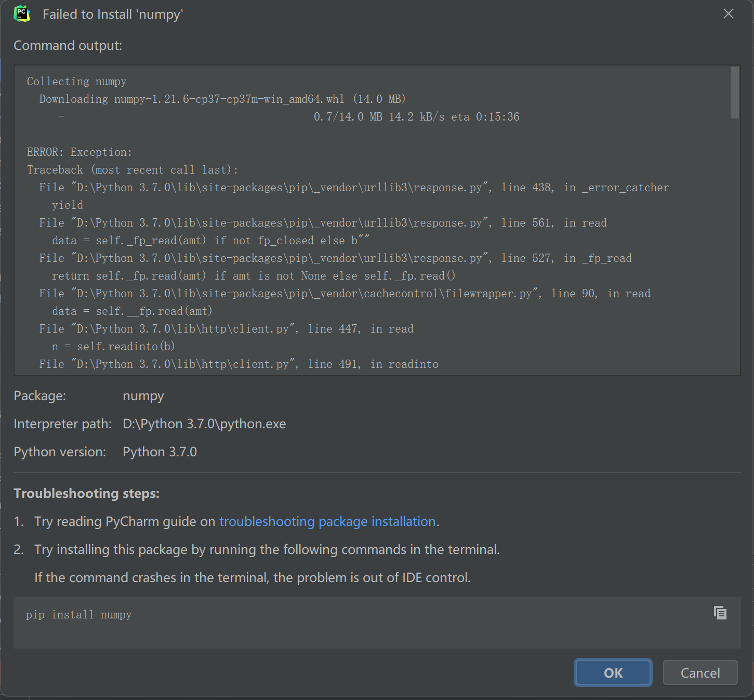This screenshot has width=754, height=700.
Task: Open the troubleshooting package installation link
Action: coord(327,521)
